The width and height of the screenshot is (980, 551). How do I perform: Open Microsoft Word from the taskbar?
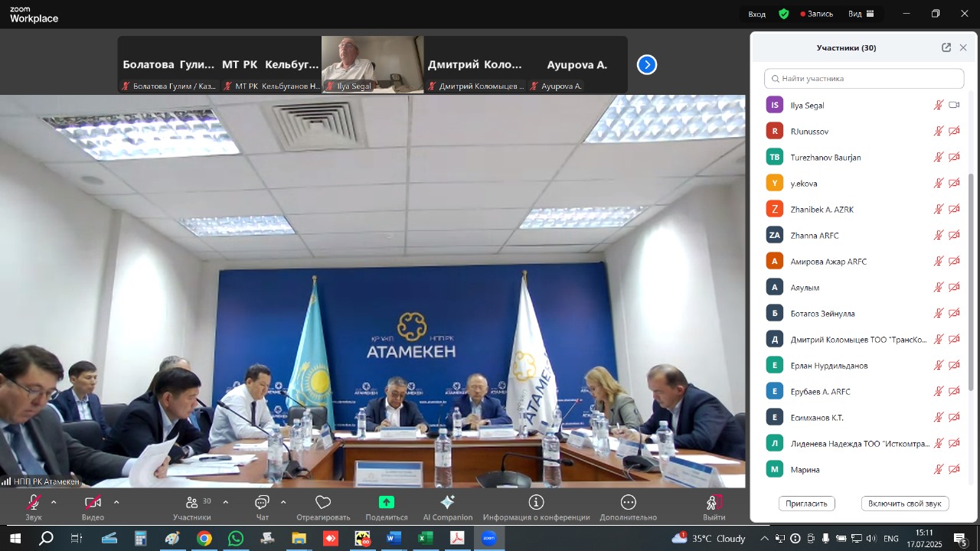click(x=394, y=539)
